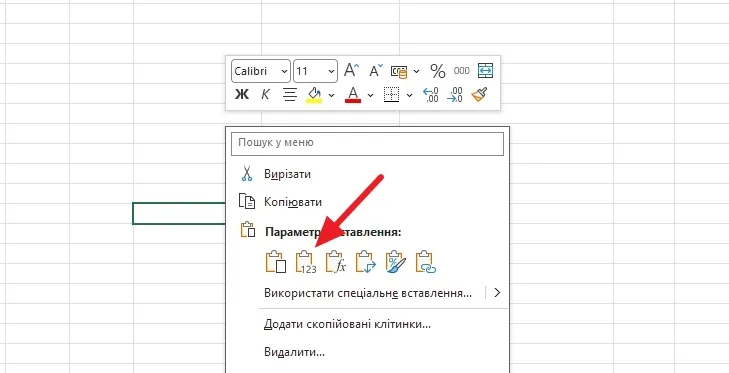
Task: Click the first standard paste option icon
Action: pos(275,262)
